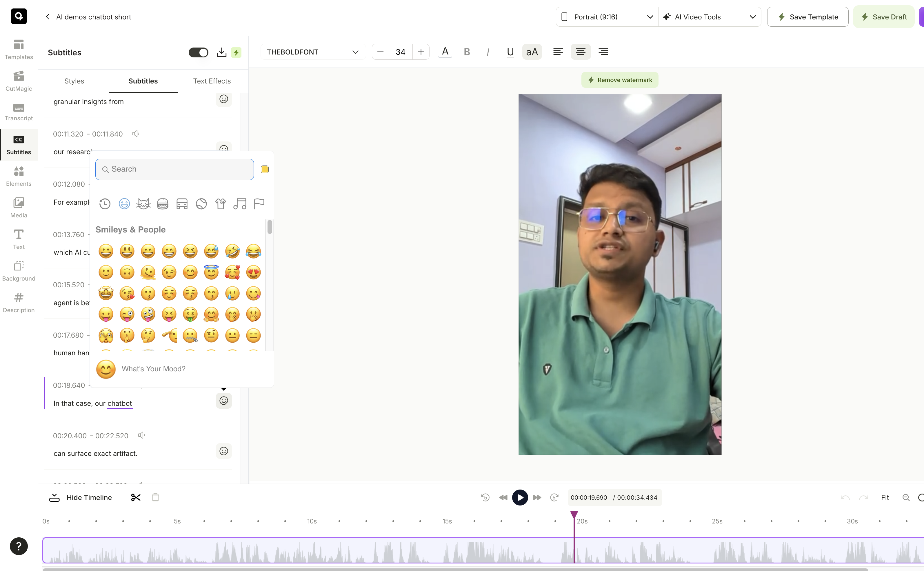This screenshot has height=571, width=924.
Task: Toggle bold text formatting
Action: [467, 52]
